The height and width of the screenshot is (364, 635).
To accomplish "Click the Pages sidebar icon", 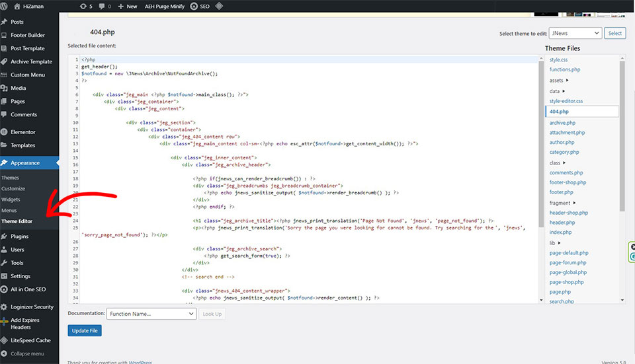I will (4, 101).
